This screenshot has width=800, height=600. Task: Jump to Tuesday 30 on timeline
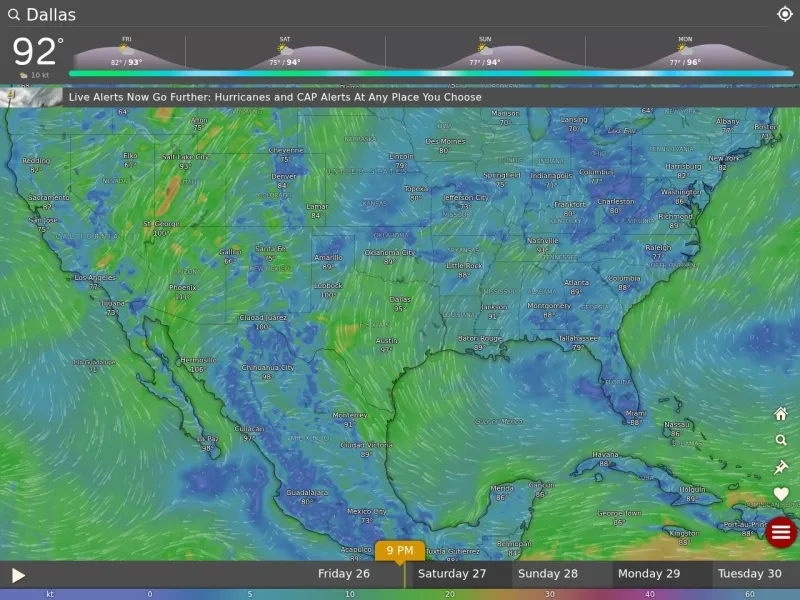click(749, 573)
